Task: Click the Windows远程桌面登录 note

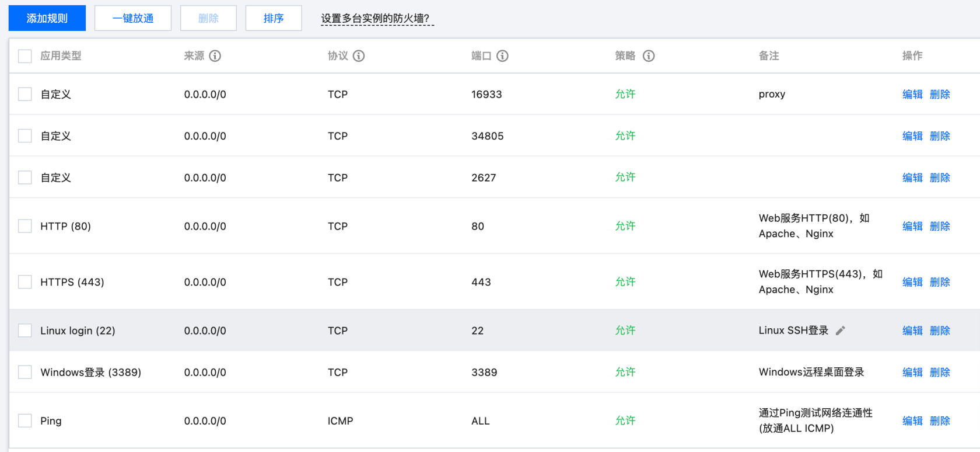Action: click(811, 372)
